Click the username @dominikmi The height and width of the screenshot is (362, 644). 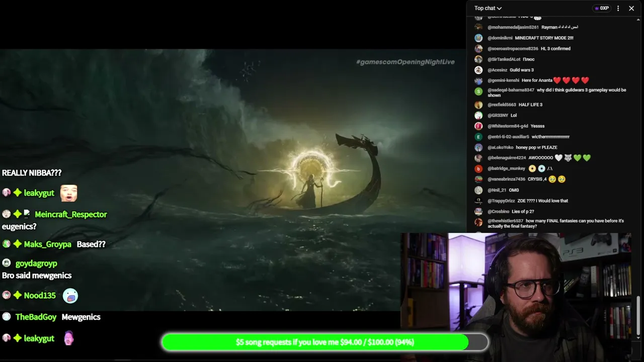click(500, 38)
